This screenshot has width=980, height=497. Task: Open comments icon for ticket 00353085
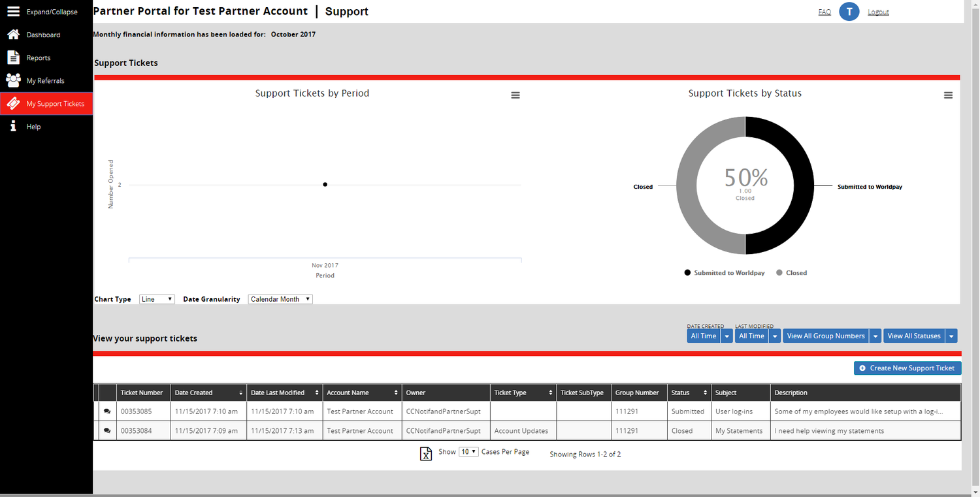107,411
